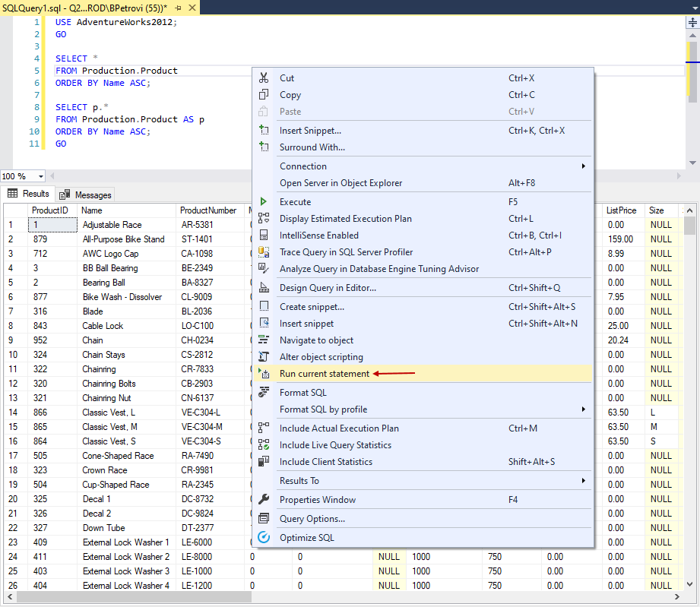This screenshot has width=700, height=607.
Task: Click the Copy icon in context menu
Action: [x=264, y=95]
